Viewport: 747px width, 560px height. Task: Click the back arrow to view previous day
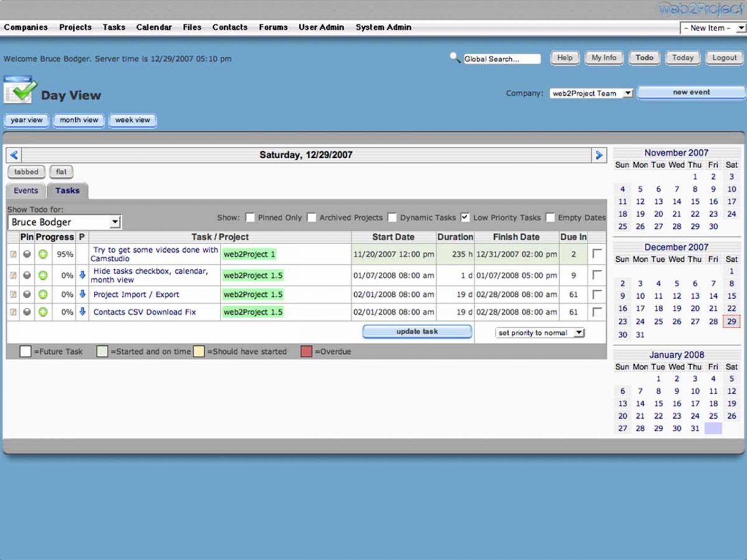[x=14, y=155]
